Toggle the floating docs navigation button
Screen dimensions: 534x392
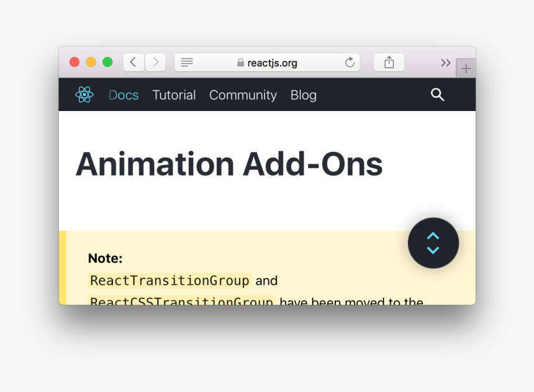point(433,243)
